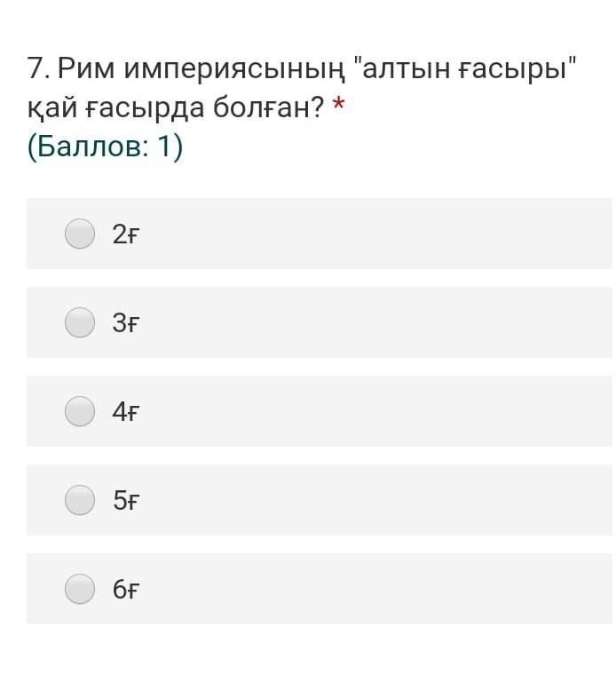Click blank space in the 4ғ option row
This screenshot has width=616, height=675.
373,411
